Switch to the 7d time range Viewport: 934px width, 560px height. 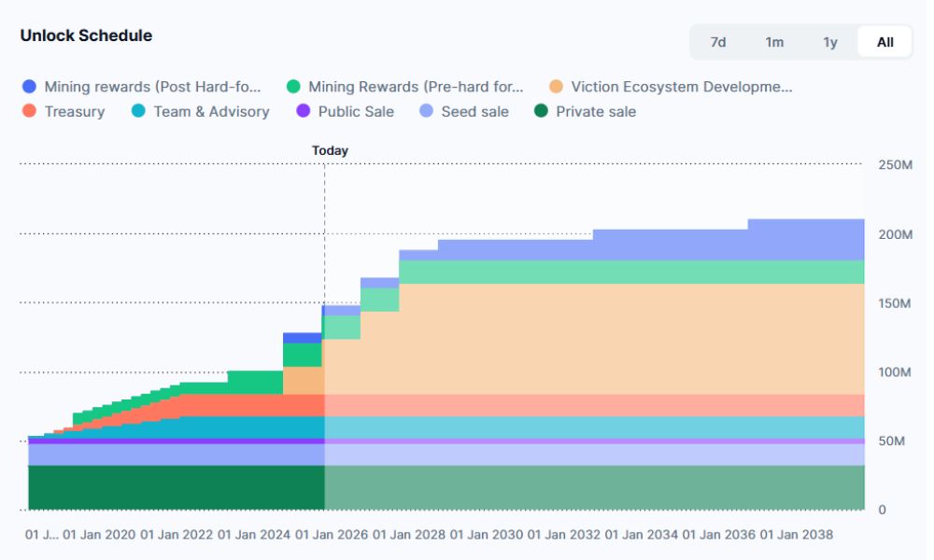click(718, 42)
